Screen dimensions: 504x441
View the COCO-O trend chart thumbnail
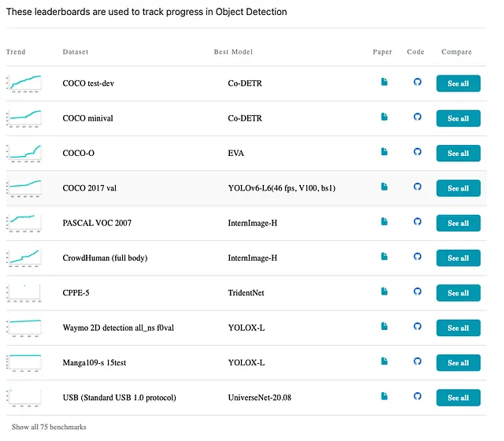[24, 154]
